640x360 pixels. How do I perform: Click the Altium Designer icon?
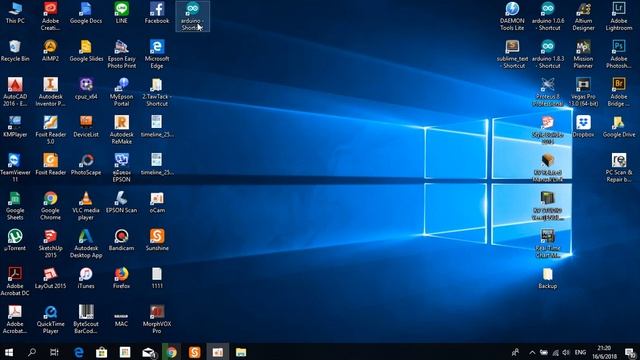[583, 16]
